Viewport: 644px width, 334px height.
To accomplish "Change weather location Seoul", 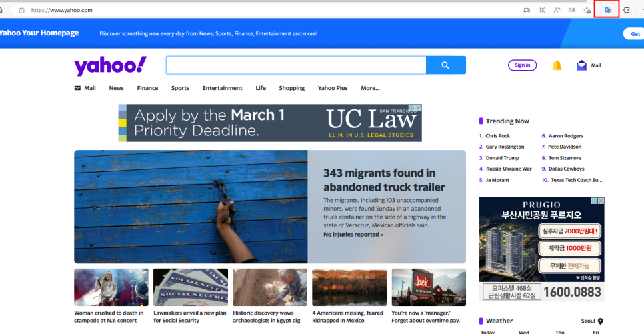I will (588, 321).
